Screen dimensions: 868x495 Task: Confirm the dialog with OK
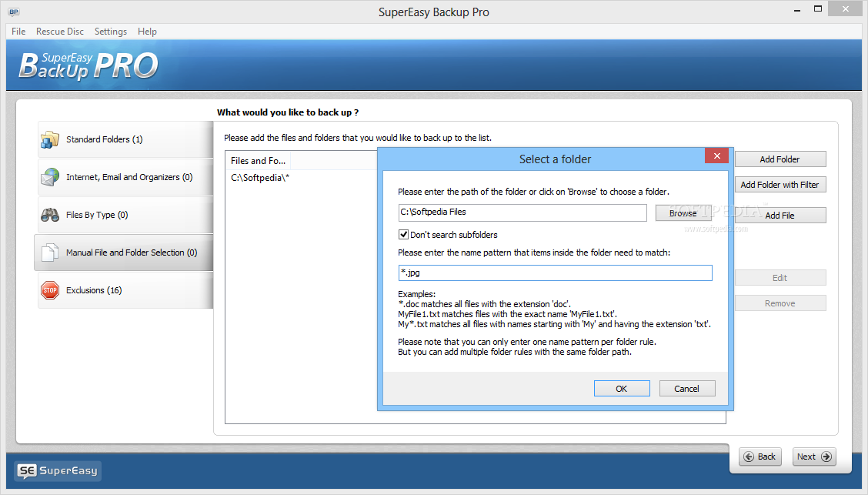[622, 389]
